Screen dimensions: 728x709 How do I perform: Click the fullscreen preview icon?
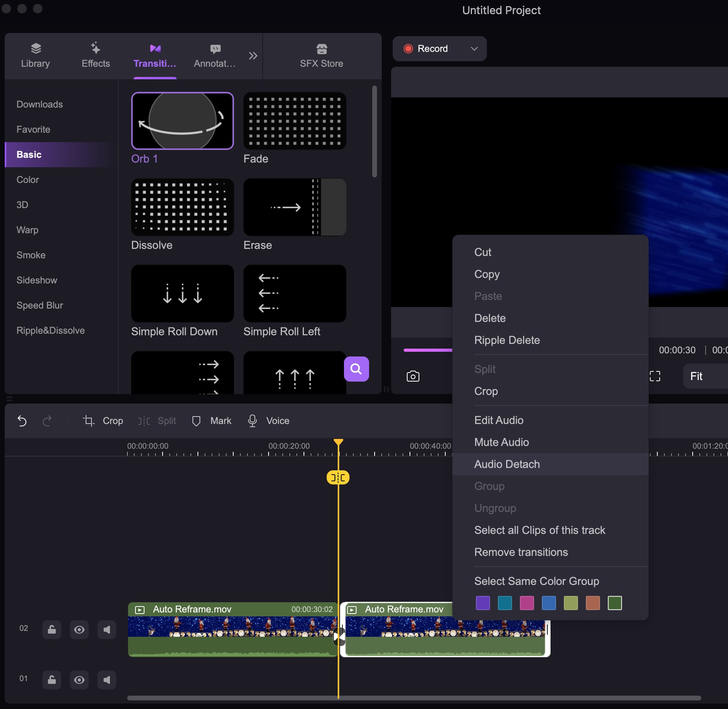pyautogui.click(x=655, y=376)
